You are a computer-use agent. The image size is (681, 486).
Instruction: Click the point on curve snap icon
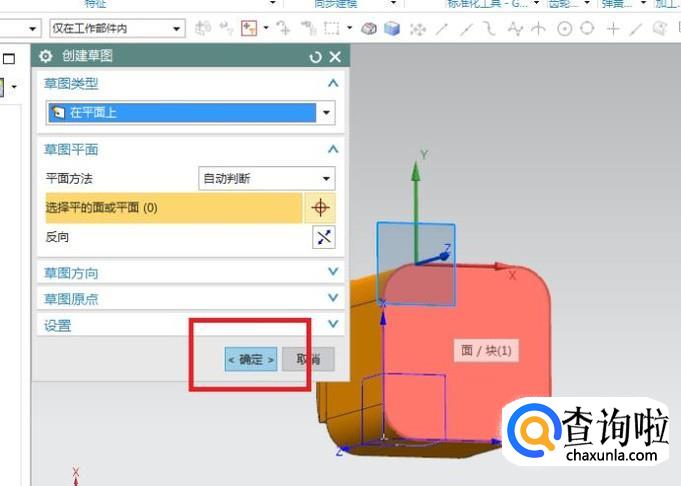636,29
